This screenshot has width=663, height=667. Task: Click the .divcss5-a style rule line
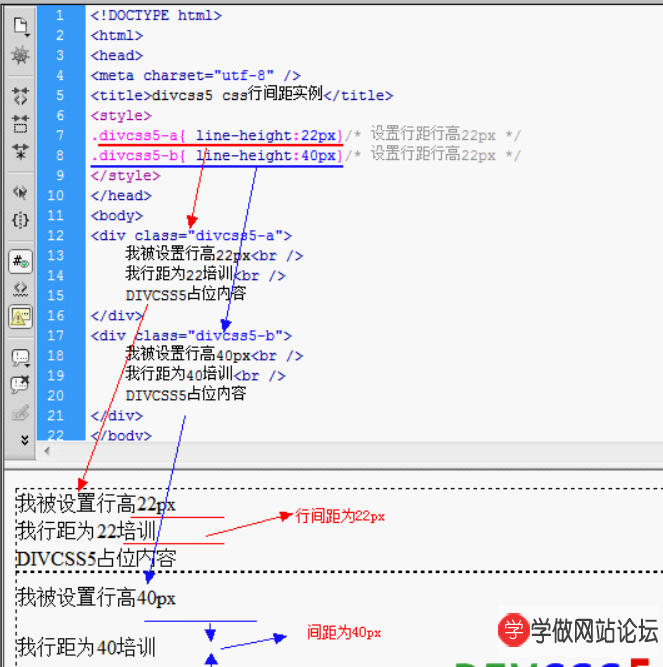click(x=216, y=135)
